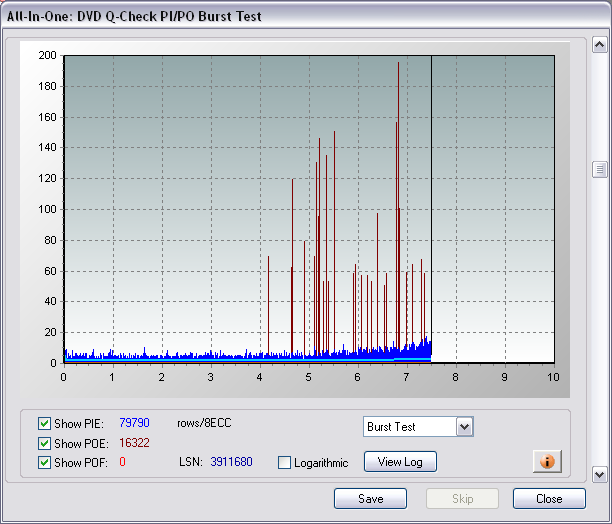The height and width of the screenshot is (524, 612).
Task: Uncheck the Show PIE checkbox
Action: point(44,423)
